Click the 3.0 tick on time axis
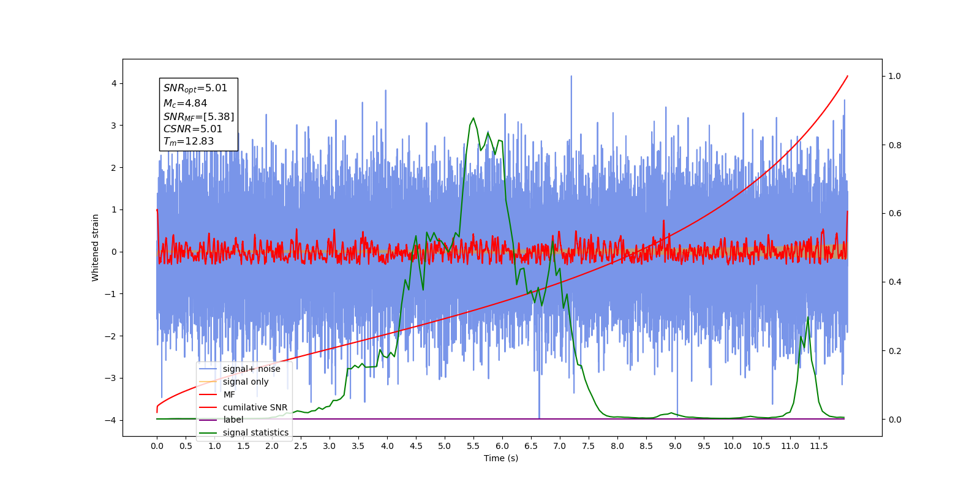The height and width of the screenshot is (490, 980). click(x=330, y=446)
